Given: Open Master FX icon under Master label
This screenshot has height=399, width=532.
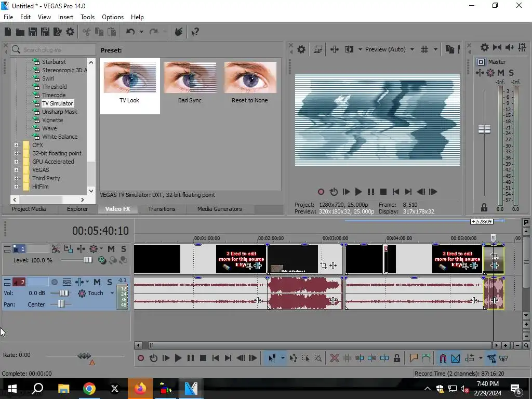Looking at the screenshot, I should pos(480,73).
